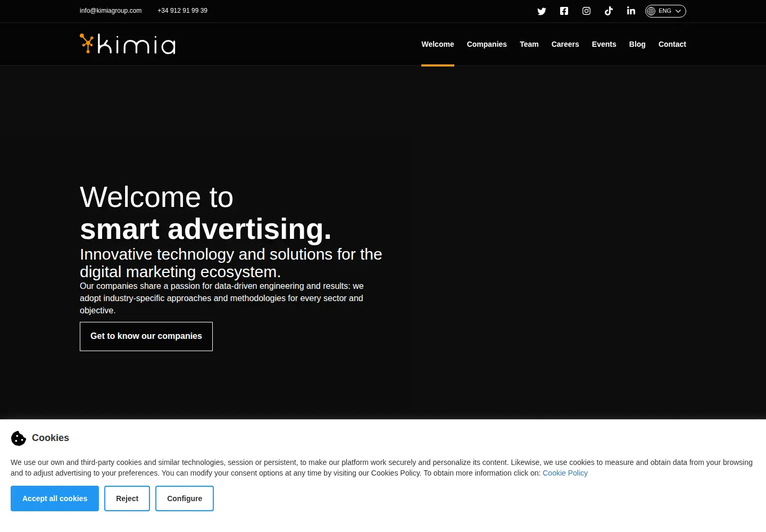Image resolution: width=766 pixels, height=532 pixels.
Task: Reject cookies
Action: [127, 498]
